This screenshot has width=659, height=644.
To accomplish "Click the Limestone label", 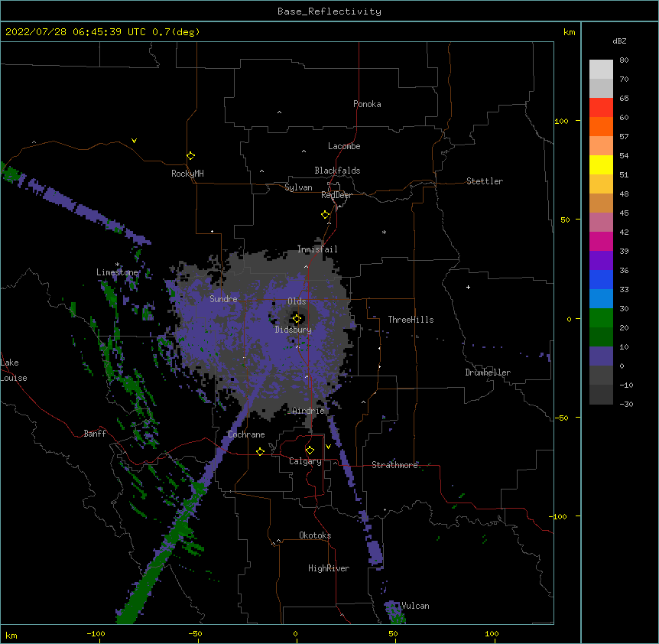I will pos(117,272).
